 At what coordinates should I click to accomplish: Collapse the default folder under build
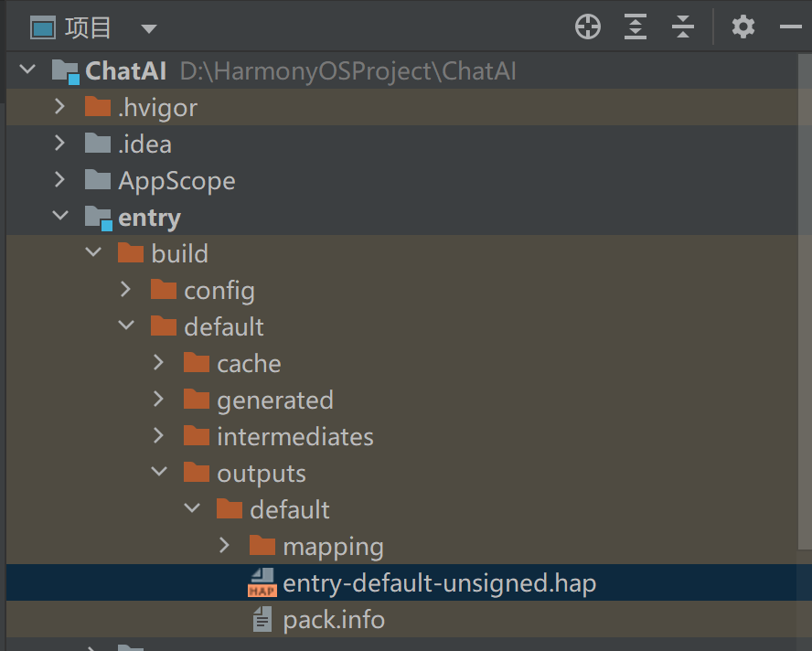[x=126, y=325]
